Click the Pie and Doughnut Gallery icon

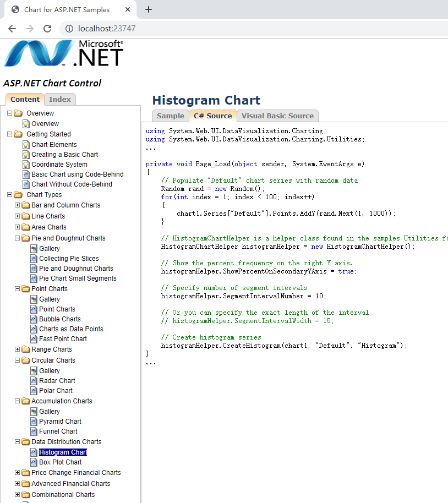coord(34,249)
